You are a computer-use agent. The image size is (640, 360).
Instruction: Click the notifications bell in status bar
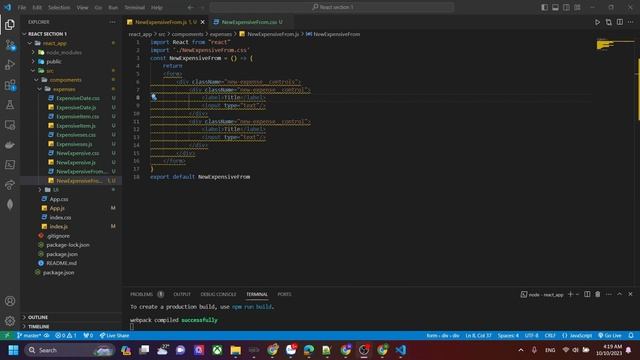coord(631,336)
